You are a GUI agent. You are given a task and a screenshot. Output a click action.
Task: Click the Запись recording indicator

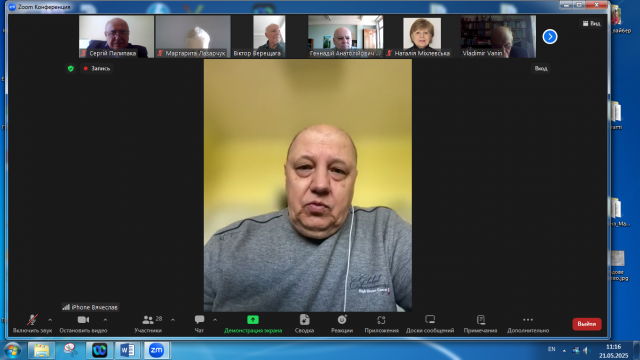pyautogui.click(x=97, y=69)
